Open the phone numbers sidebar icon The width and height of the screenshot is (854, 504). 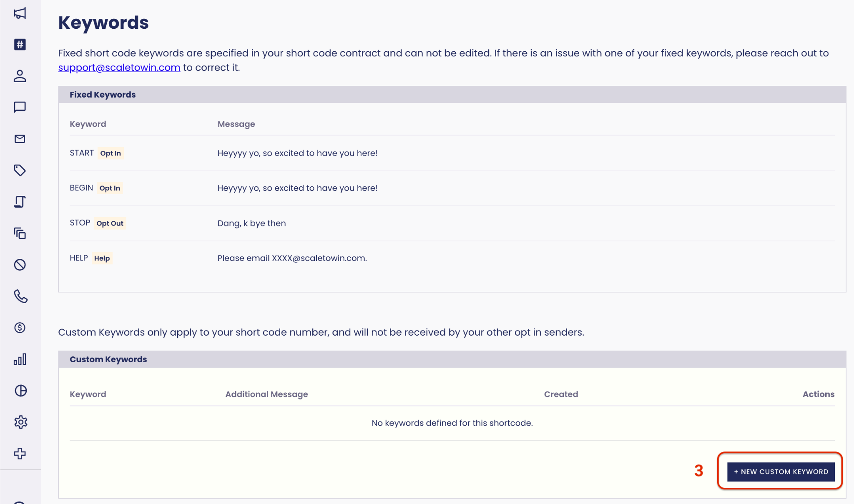[20, 296]
